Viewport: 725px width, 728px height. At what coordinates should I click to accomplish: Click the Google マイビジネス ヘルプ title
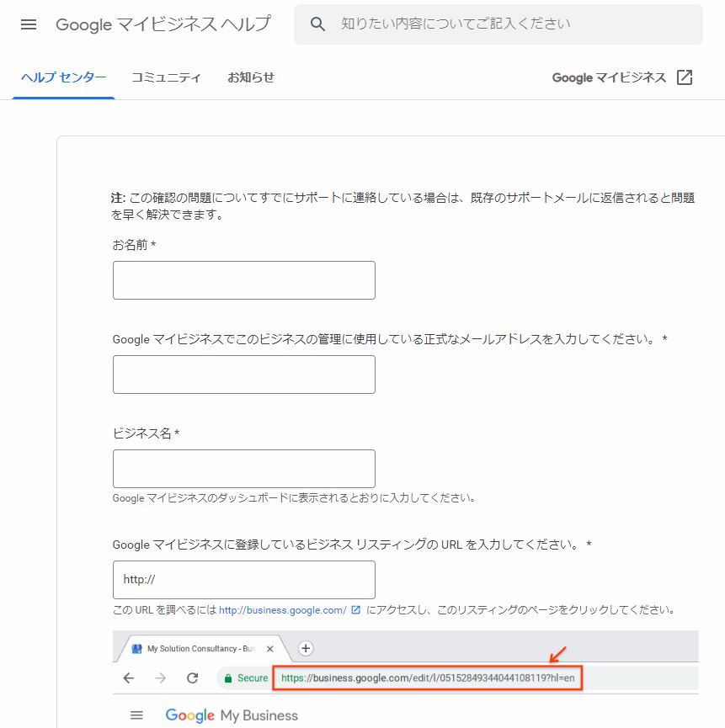coord(163,24)
